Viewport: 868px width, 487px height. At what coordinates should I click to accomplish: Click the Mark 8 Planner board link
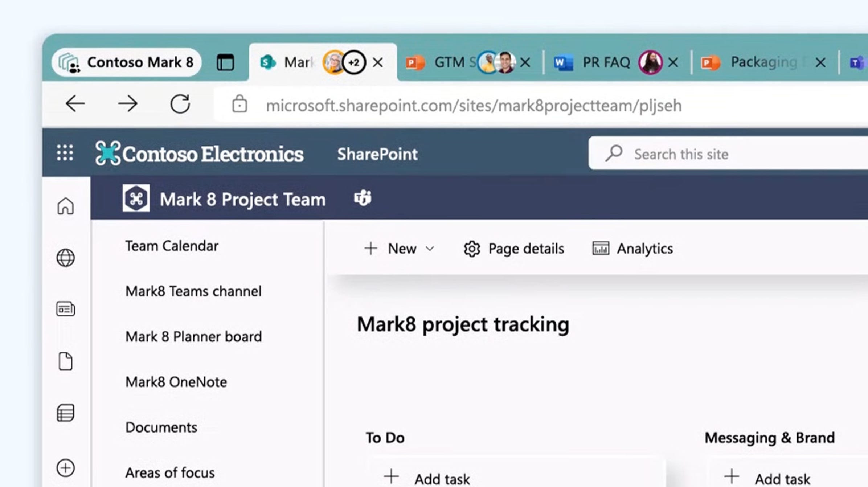coord(193,336)
